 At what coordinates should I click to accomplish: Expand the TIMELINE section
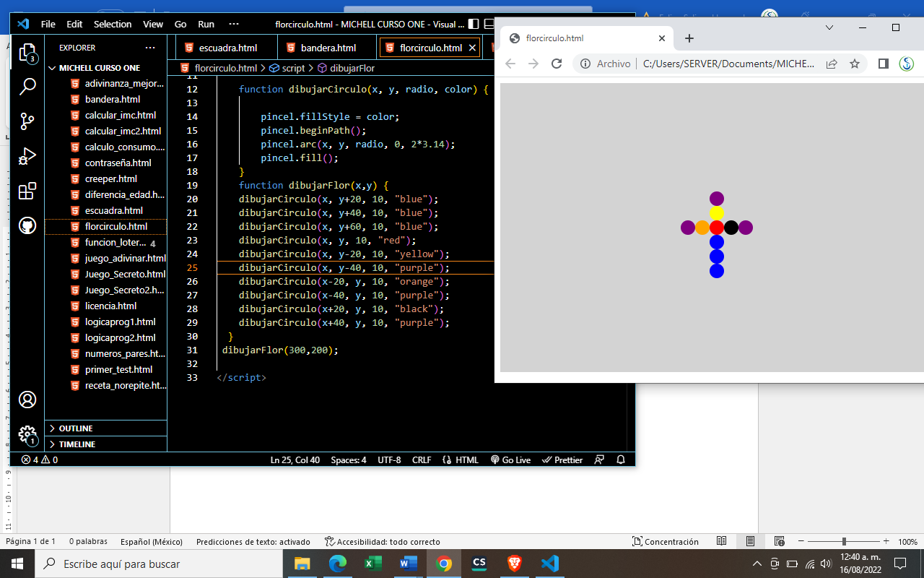105,444
